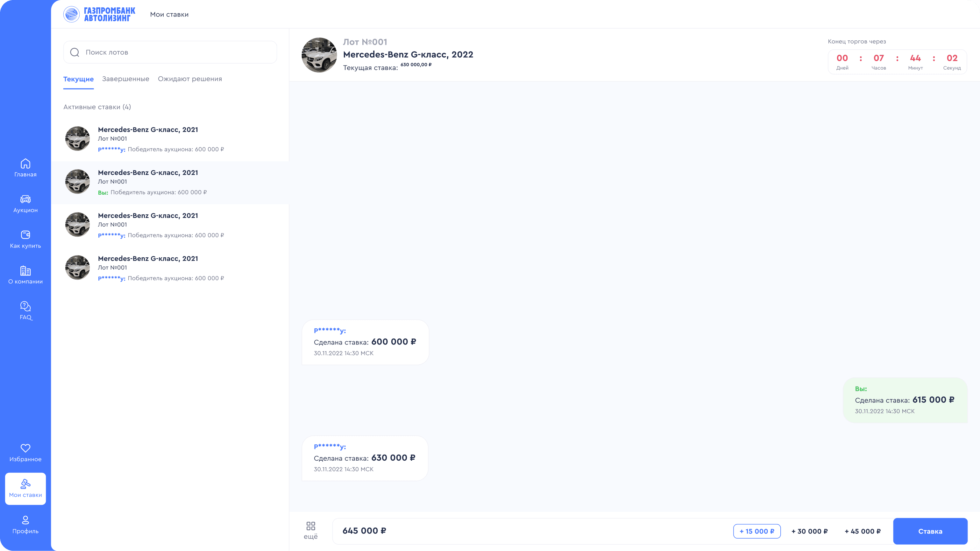The height and width of the screenshot is (551, 980).
Task: Click the Конец торгов через label
Action: point(857,41)
